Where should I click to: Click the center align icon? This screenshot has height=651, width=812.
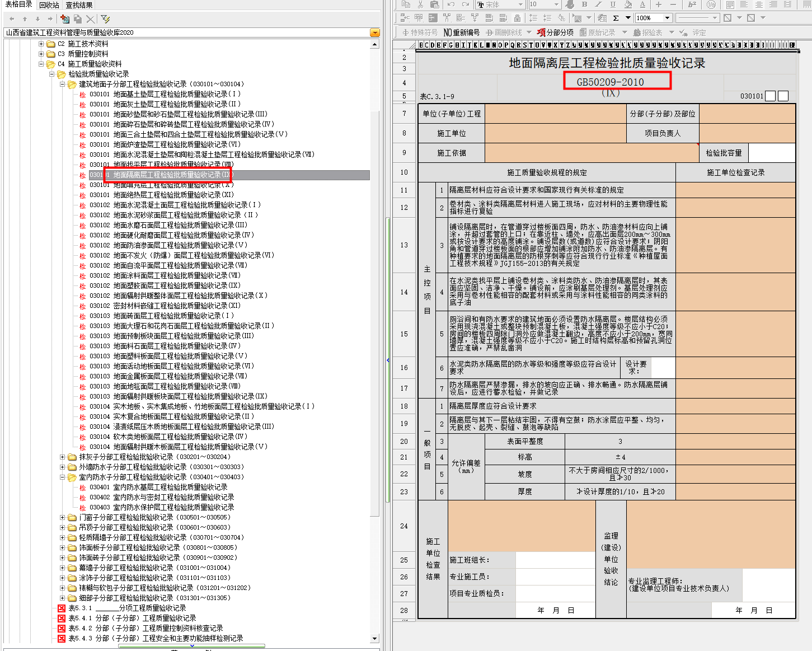(x=759, y=4)
